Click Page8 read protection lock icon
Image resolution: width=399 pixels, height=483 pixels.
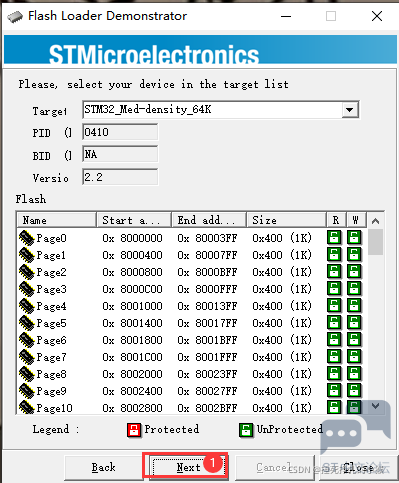tap(334, 374)
